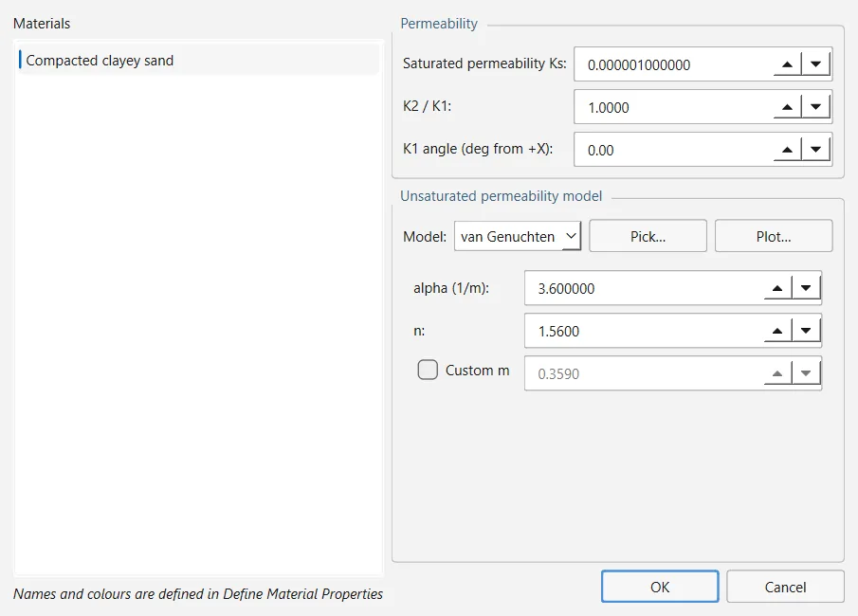Screen dimensions: 858x616
Task: Click the note about Define Material Properties
Action: 198,594
